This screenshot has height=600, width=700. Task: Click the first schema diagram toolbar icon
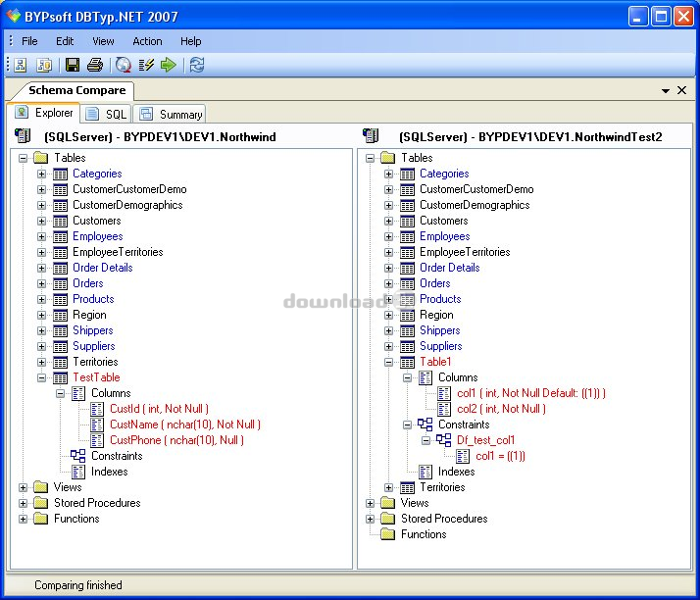click(21, 66)
